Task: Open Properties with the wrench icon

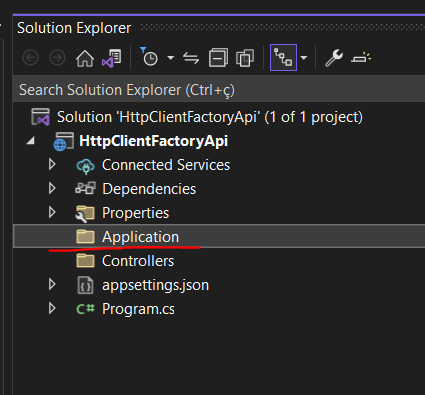Action: tap(334, 58)
